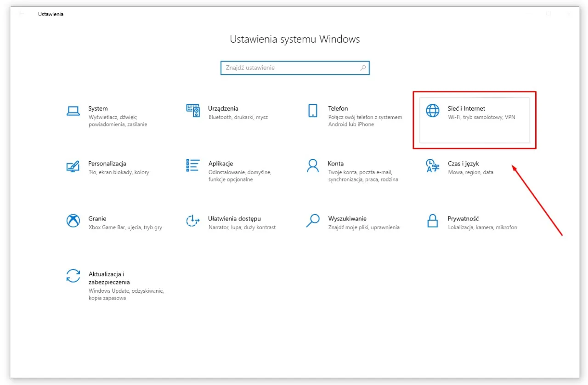Click the Ułatwienia dostępu icon
The image size is (588, 385).
[x=193, y=221]
